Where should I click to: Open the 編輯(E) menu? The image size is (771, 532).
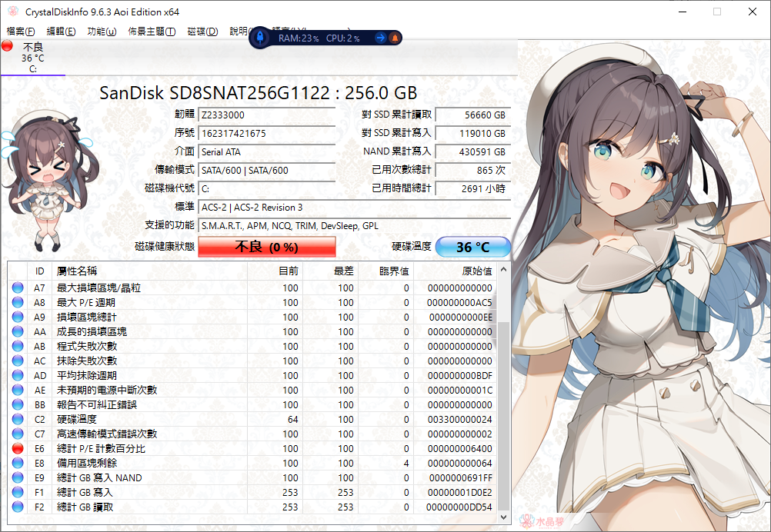click(x=61, y=32)
